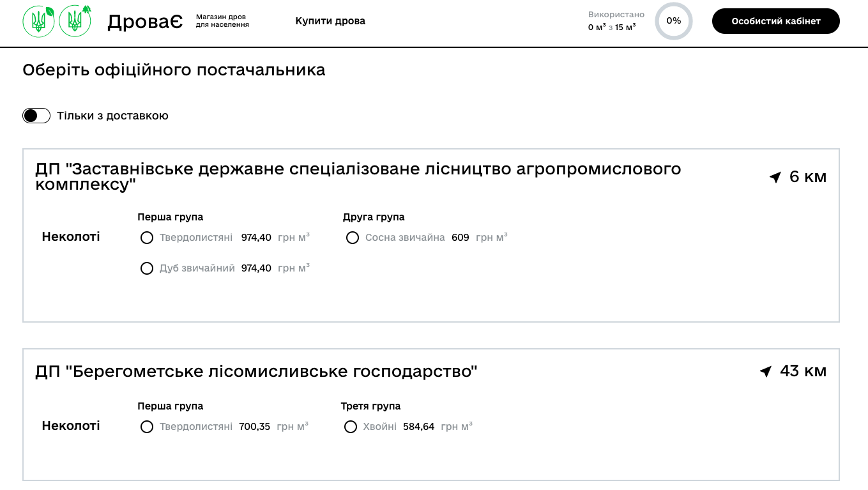
Task: Open the Купити дрова menu item
Action: click(330, 21)
